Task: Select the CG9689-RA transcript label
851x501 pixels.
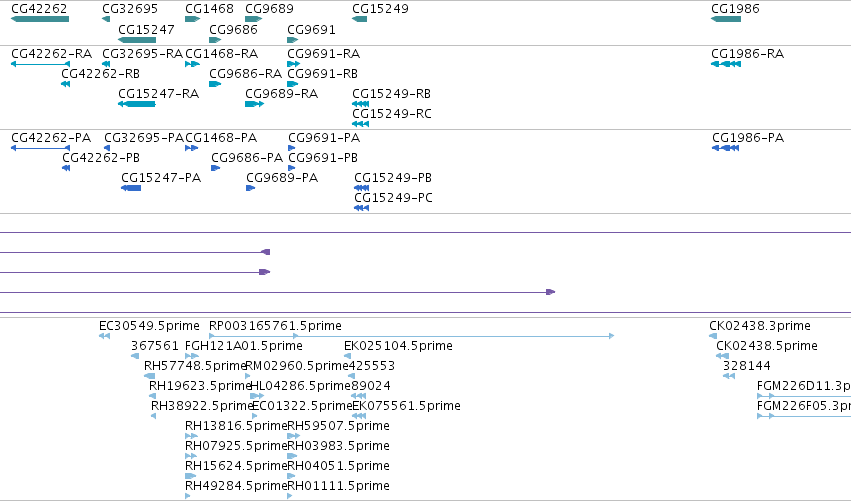Action: tap(282, 94)
